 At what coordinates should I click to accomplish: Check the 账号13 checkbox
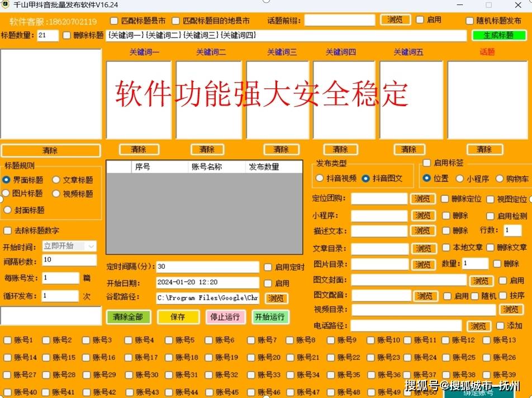pyautogui.click(x=487, y=340)
